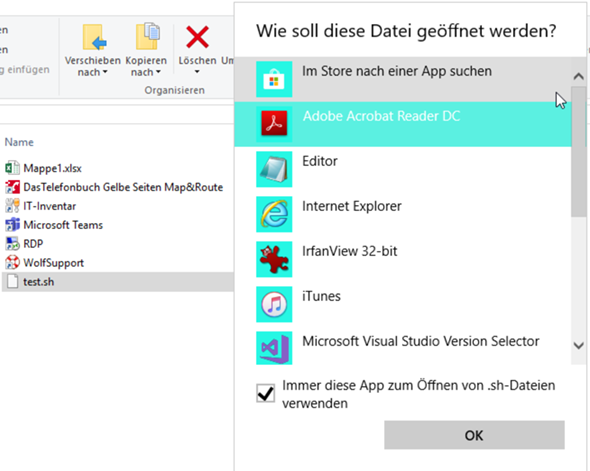Open the Kopieren nach dropdown arrow
This screenshot has height=471, width=590.
(158, 72)
